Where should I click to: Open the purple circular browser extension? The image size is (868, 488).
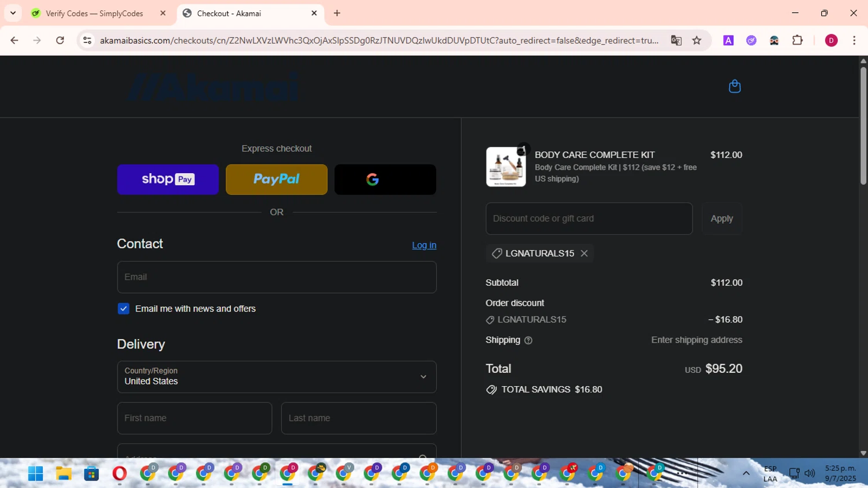click(751, 41)
